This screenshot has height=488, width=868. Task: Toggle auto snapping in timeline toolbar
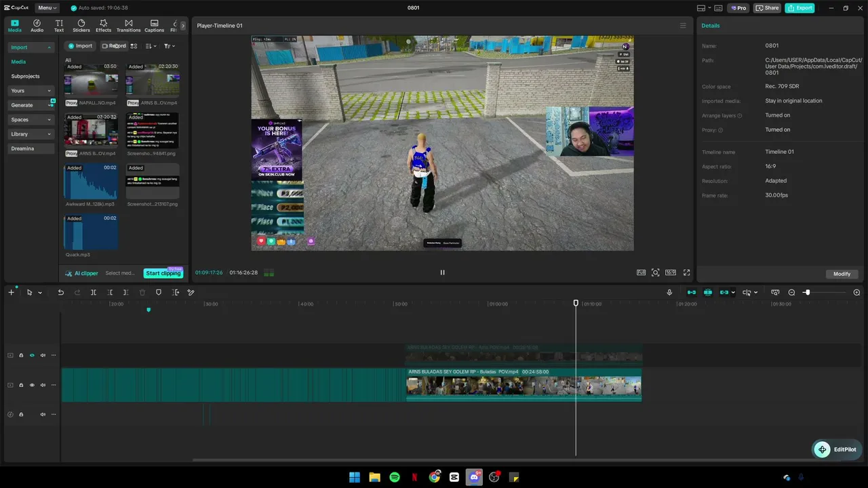[x=708, y=292]
